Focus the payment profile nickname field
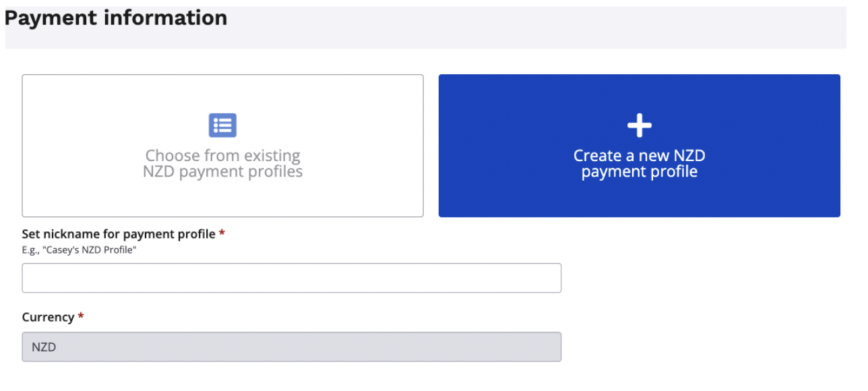Image resolution: width=868 pixels, height=391 pixels. tap(291, 278)
